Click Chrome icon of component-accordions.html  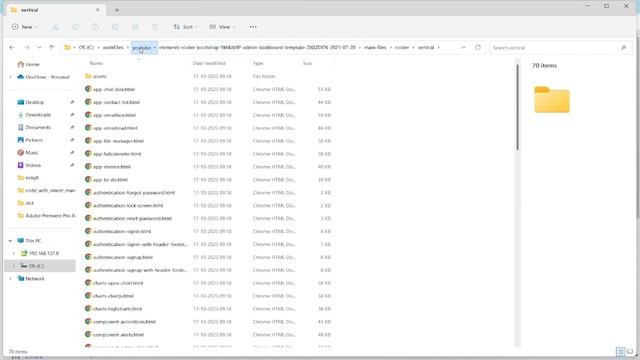[x=88, y=322]
